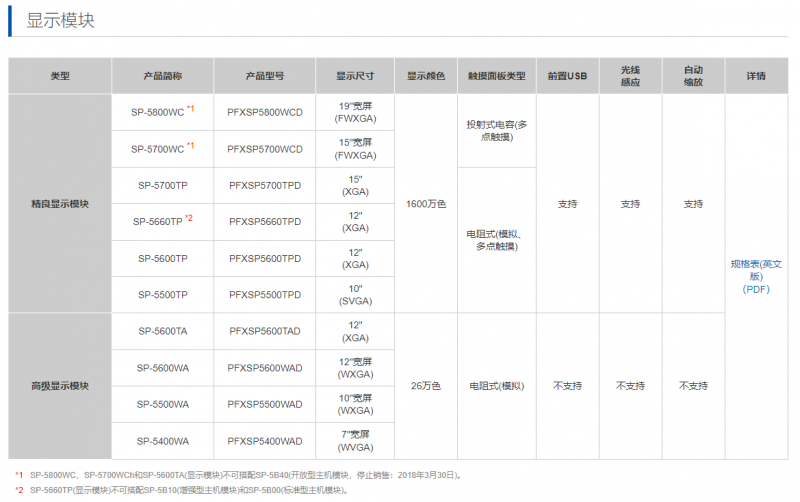800x502 pixels.
Task: Click the 光线感应 column header
Action: (x=631, y=76)
